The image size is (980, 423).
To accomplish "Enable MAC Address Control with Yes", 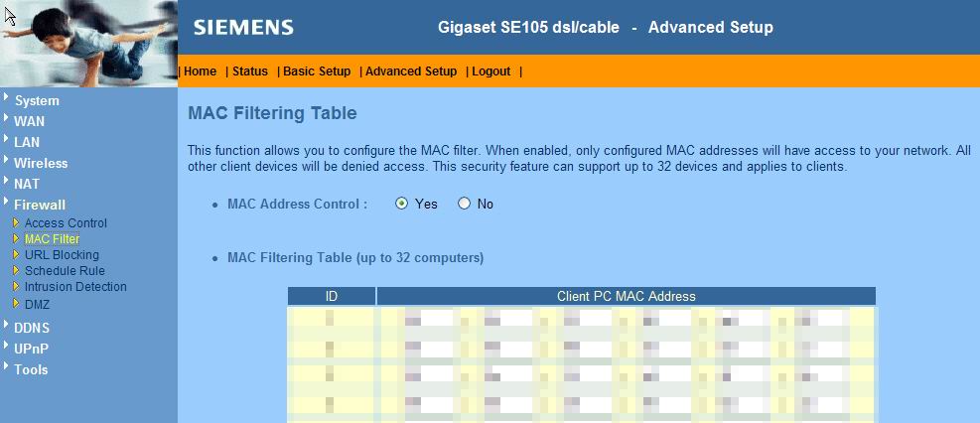I will click(x=401, y=204).
